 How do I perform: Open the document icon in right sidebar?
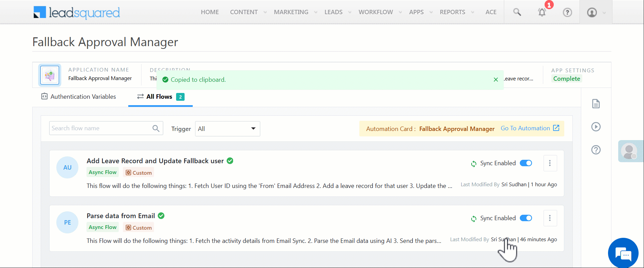pos(596,104)
